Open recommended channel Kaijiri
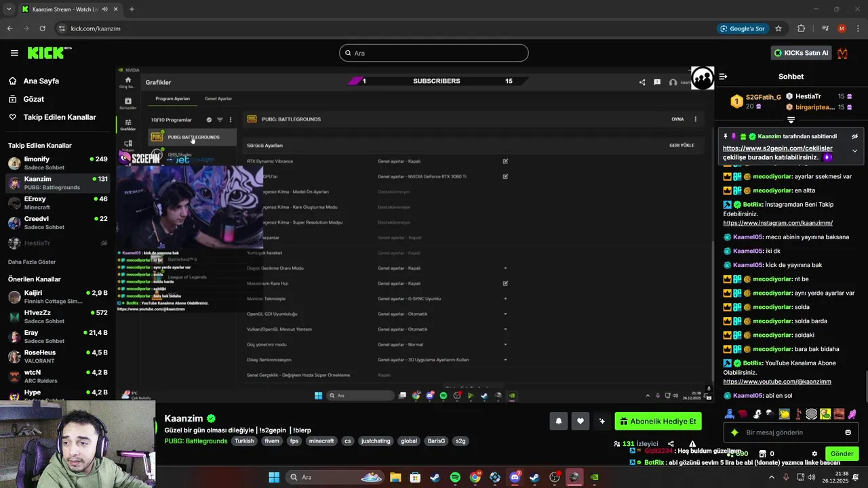This screenshot has height=488, width=868. click(58, 297)
